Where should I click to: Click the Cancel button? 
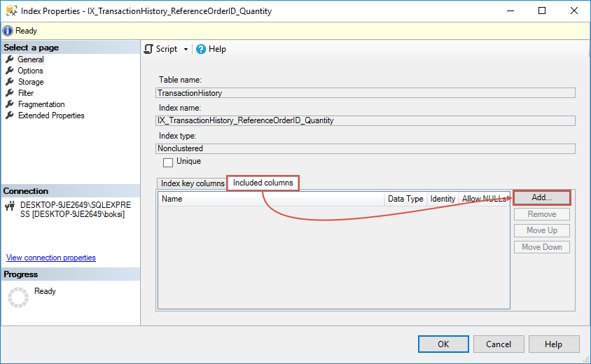(499, 344)
